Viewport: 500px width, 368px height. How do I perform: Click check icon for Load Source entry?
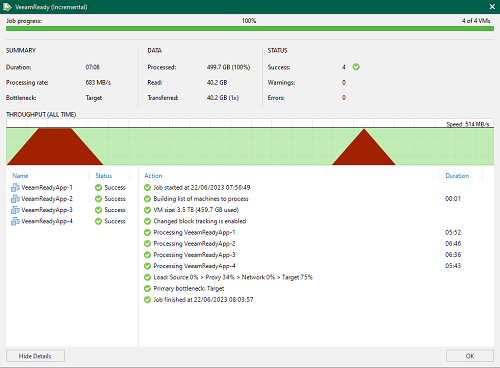coord(147,277)
